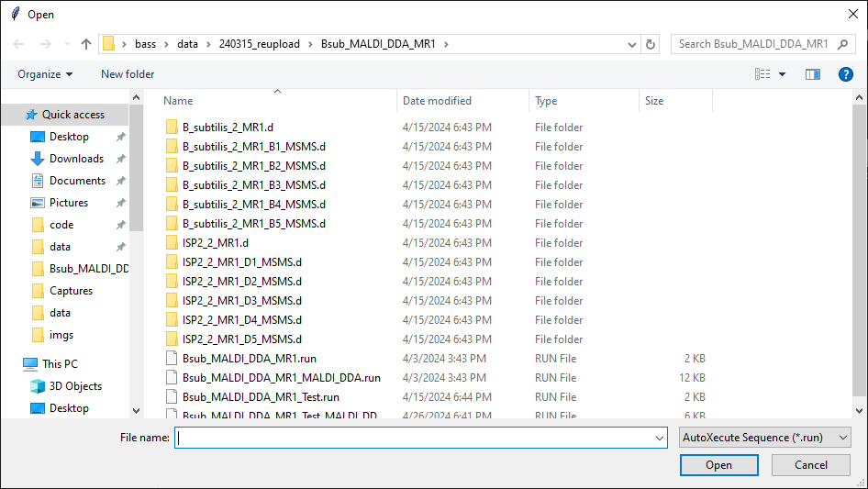Viewport: 868px width, 489px height.
Task: Select folder ISP2_2_MR1_D1_MSMS.d
Action: coord(242,262)
